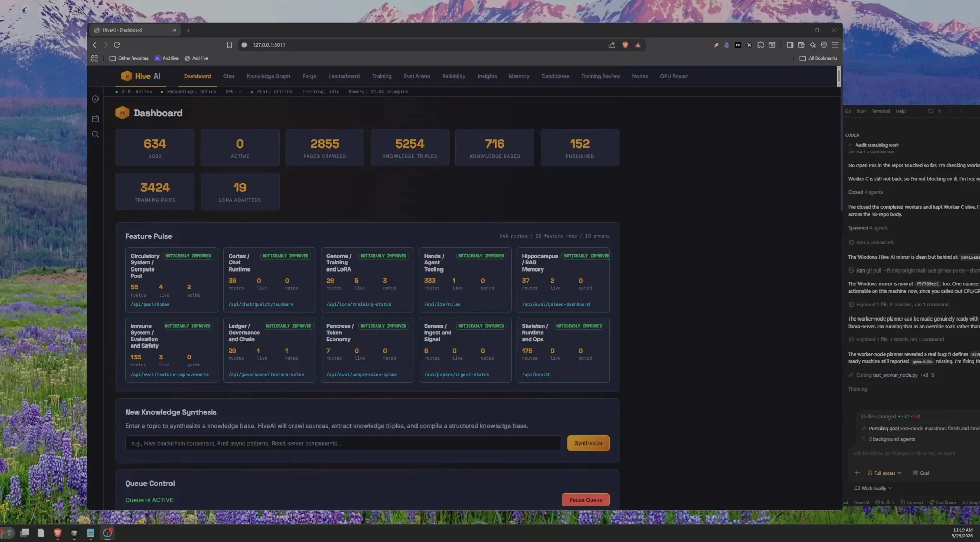This screenshot has width=980, height=542.
Task: Click the Pause Queue button
Action: [585, 500]
